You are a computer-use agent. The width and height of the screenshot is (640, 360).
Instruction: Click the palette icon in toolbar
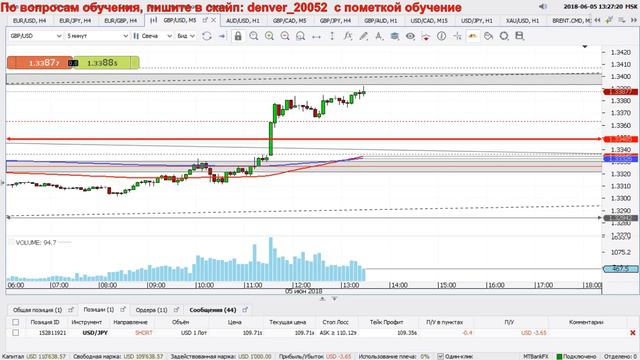point(488,36)
